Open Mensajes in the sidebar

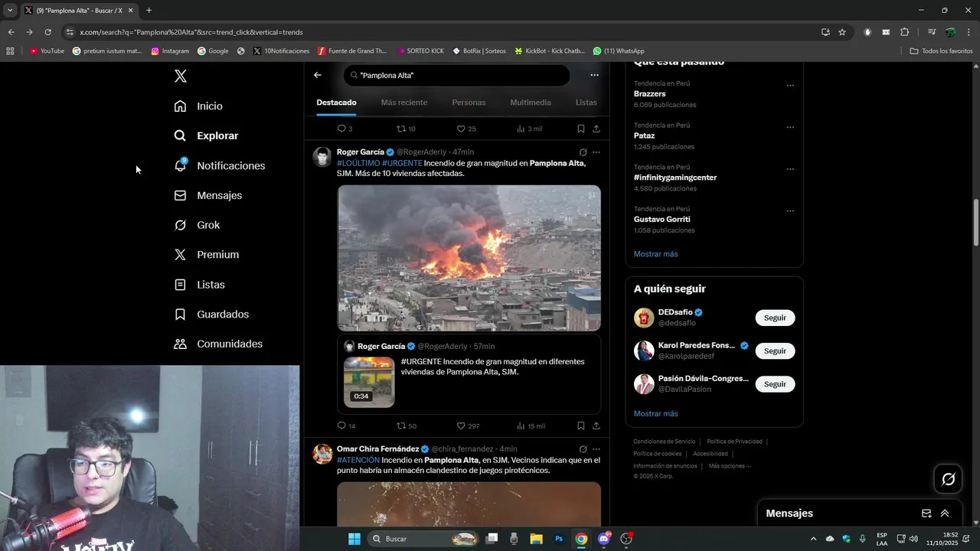coord(207,195)
